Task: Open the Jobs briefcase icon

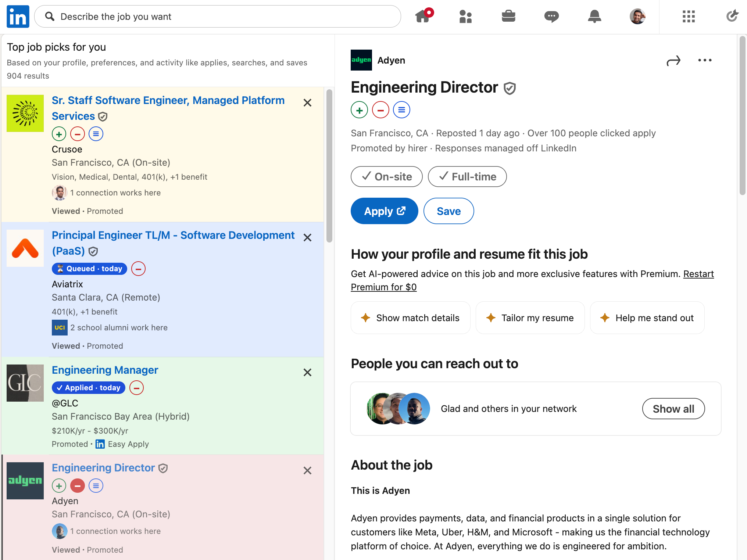Action: [x=508, y=17]
